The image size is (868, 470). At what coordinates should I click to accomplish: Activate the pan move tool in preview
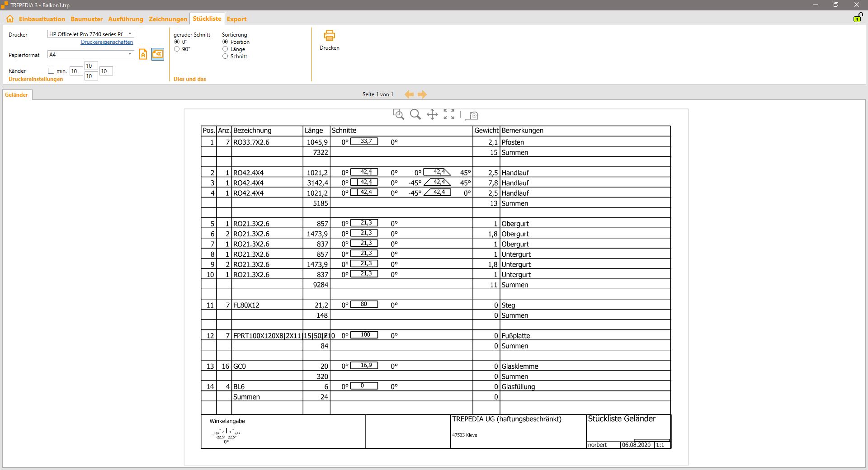click(432, 114)
